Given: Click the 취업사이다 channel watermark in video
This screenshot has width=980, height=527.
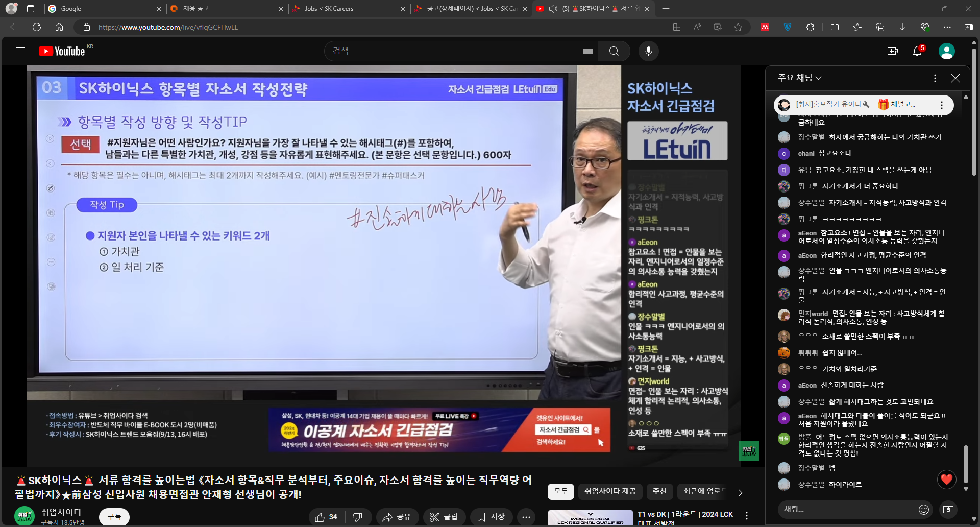Looking at the screenshot, I should click(x=749, y=451).
